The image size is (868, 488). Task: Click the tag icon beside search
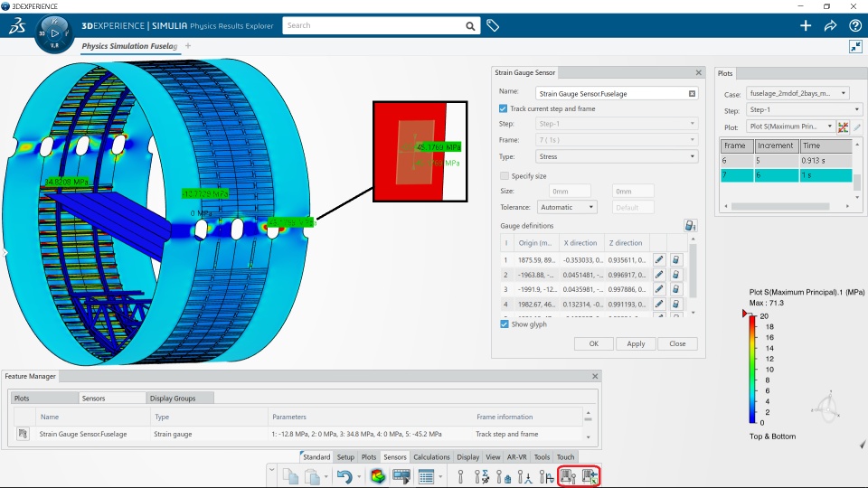pyautogui.click(x=493, y=25)
